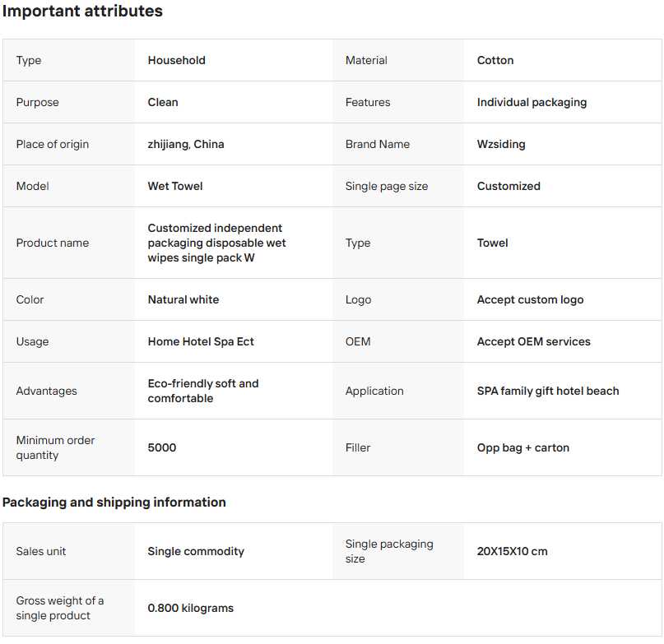The width and height of the screenshot is (664, 644).
Task: Click the Wet Towel model value
Action: (x=175, y=187)
